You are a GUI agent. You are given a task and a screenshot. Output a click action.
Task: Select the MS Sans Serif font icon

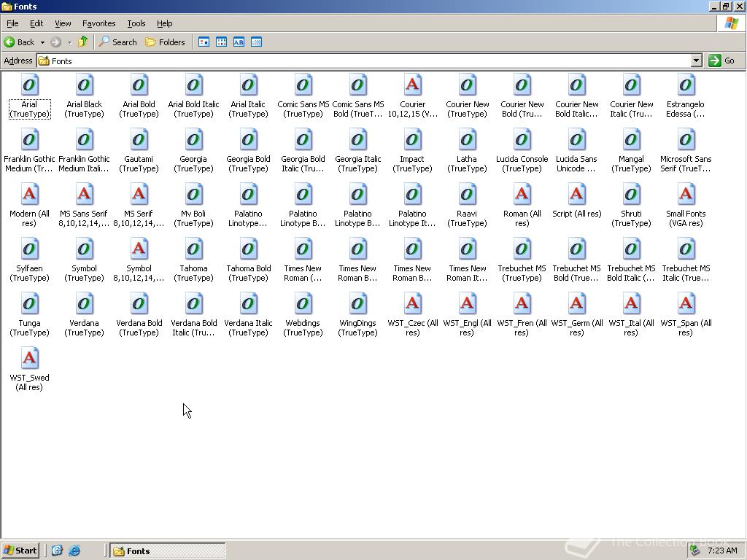tap(85, 195)
